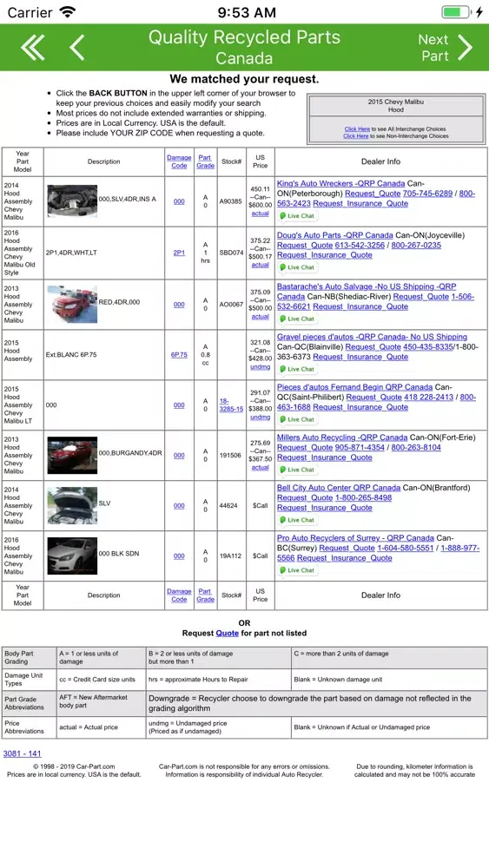Image resolution: width=489 pixels, height=868 pixels.
Task: Open Live Chat for Pro Auto Recyclers
Action: (297, 570)
